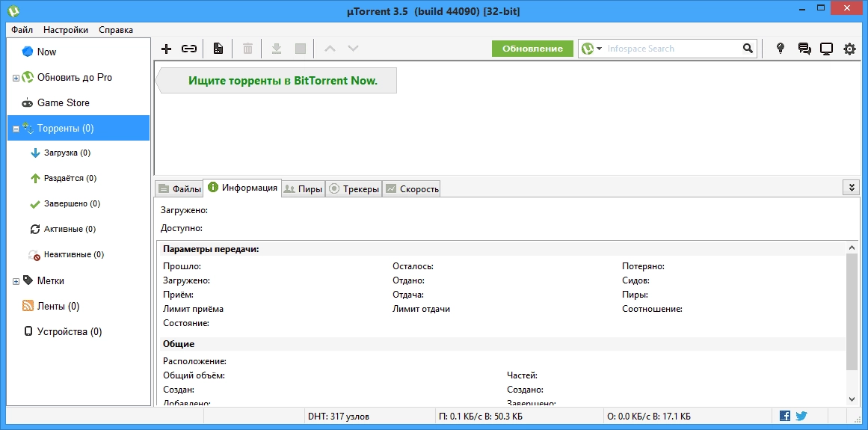Image resolution: width=868 pixels, height=430 pixels.
Task: Click the Remove torrent trash icon
Action: [247, 49]
